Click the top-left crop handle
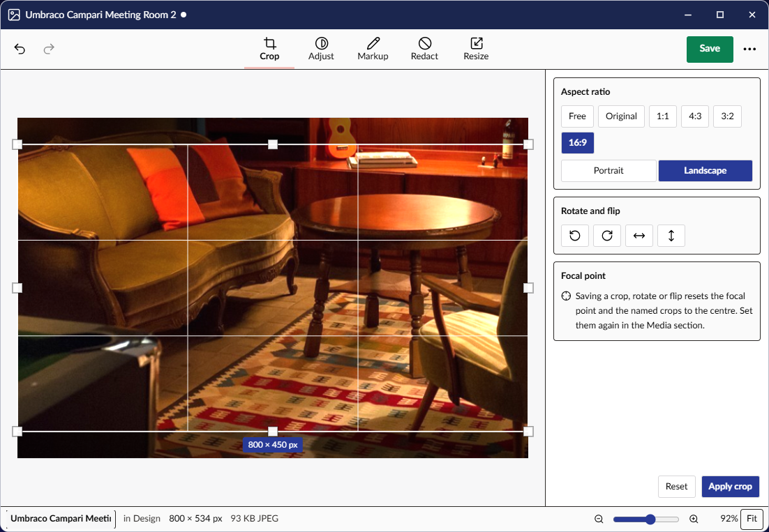The height and width of the screenshot is (532, 769). (17, 144)
